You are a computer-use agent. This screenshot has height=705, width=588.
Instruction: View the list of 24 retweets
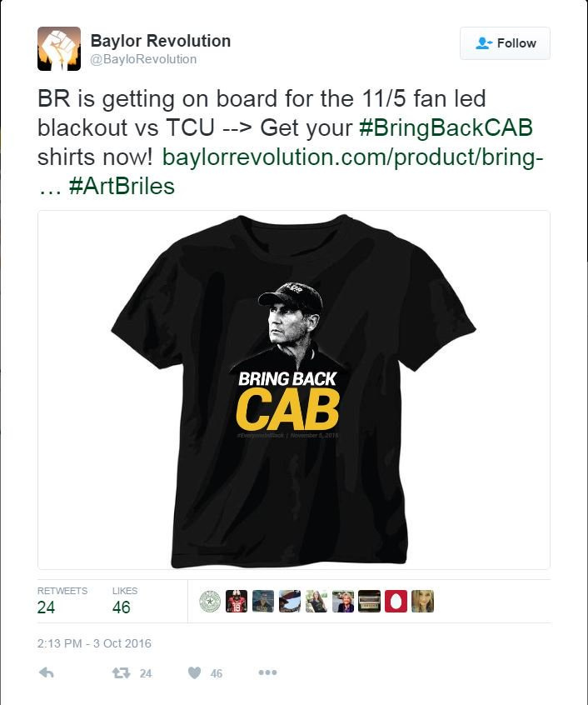pos(62,601)
